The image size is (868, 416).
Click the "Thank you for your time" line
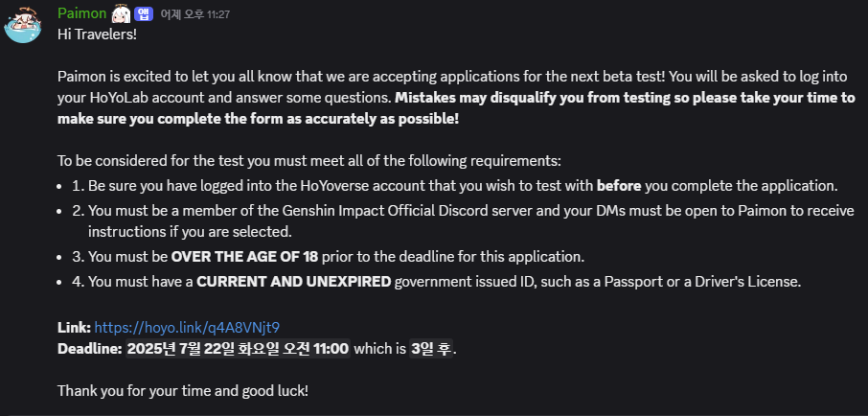point(183,390)
